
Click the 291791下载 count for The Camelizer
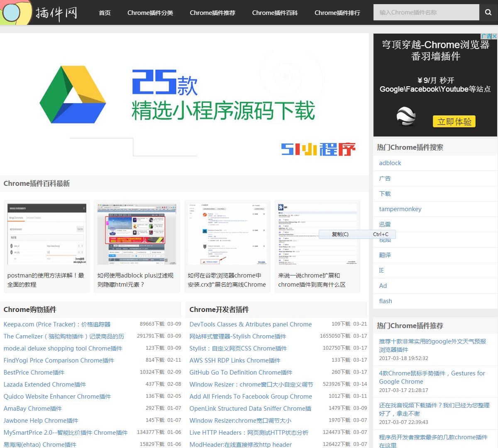pyautogui.click(x=151, y=336)
